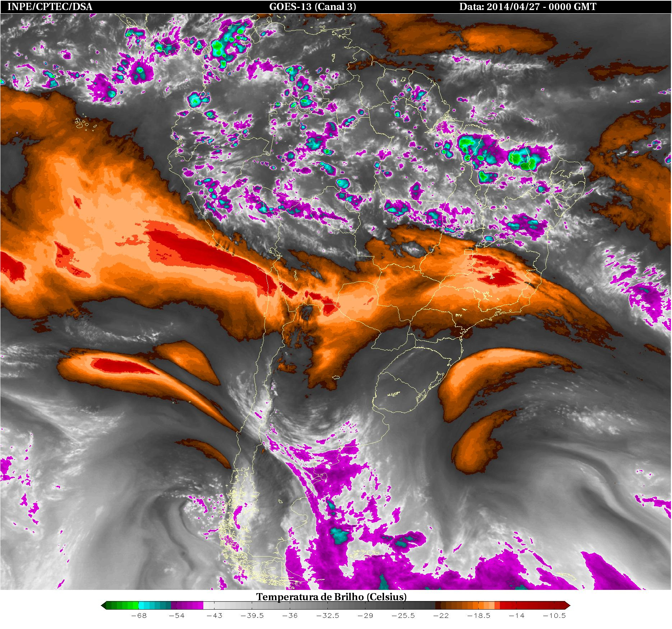Click the cyan segment of the colorbar

[155, 605]
